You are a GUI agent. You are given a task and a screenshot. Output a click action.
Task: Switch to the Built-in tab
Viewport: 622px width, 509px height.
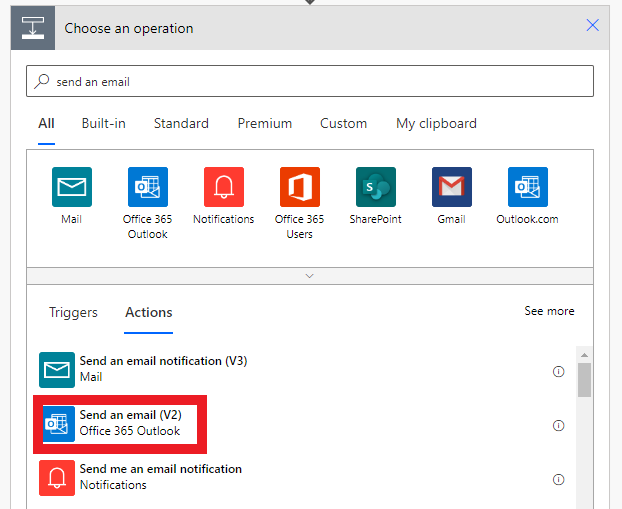tap(104, 124)
